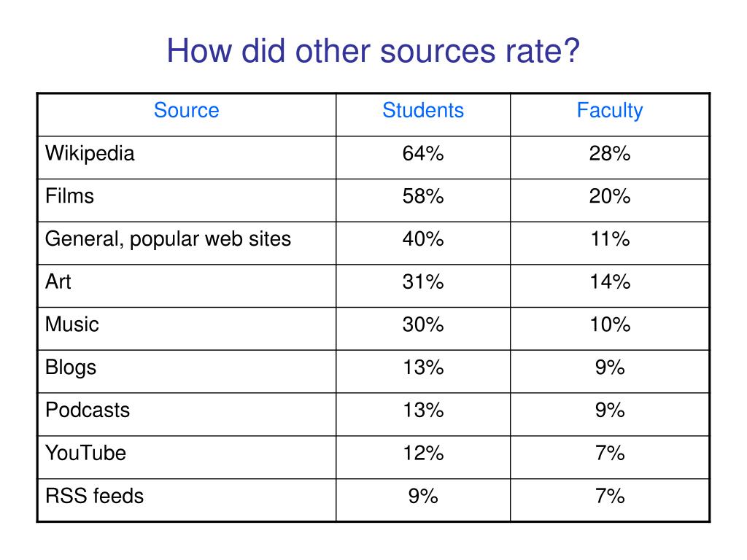Click YouTube's 12% students value
This screenshot has width=747, height=560.
pos(423,453)
